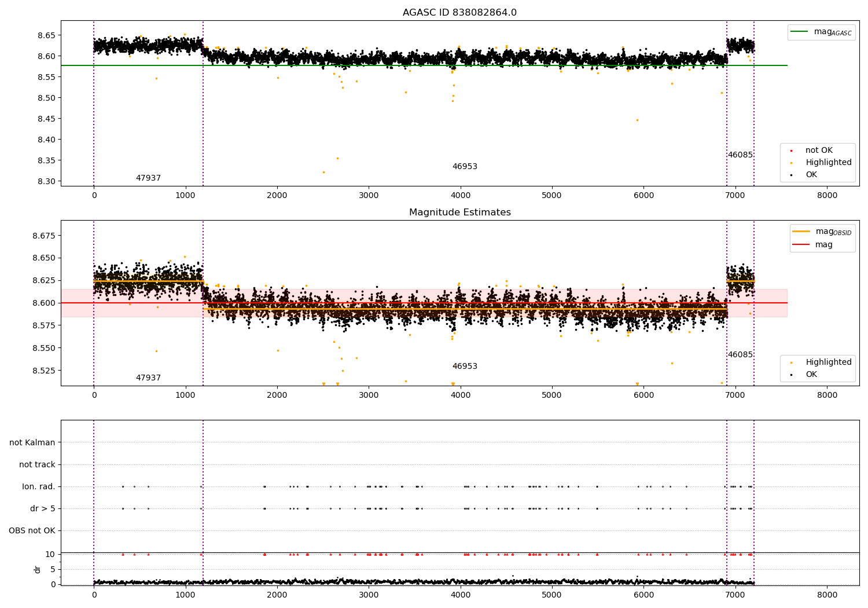
Task: Click the title "AGASC ID 838082864.0"
Action: 459,13
